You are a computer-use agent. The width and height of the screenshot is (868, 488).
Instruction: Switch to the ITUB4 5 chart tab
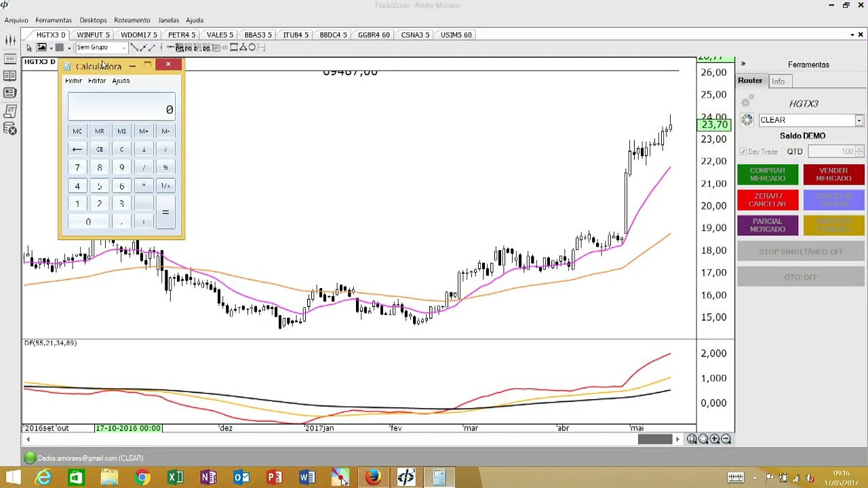click(296, 35)
